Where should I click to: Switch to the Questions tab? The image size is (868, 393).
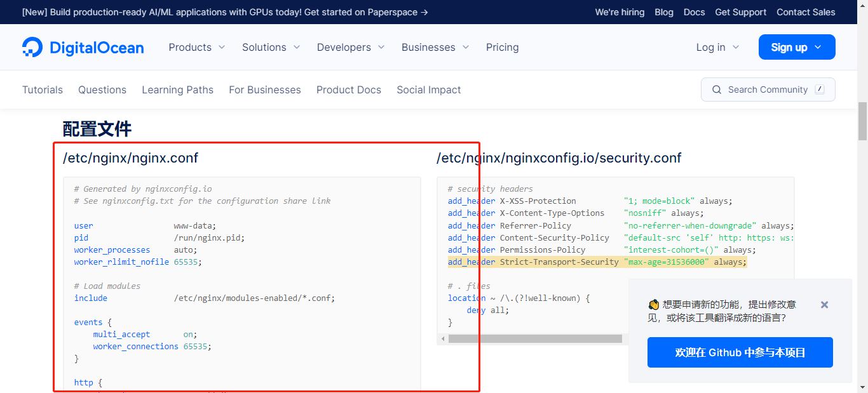point(102,90)
